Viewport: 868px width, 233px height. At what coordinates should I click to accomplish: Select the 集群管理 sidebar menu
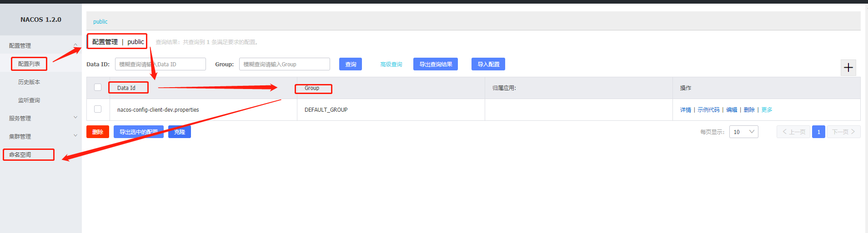click(20, 137)
